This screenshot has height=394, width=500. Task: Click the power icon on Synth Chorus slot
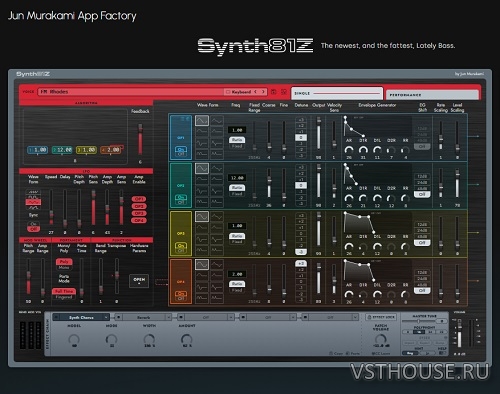(56, 317)
